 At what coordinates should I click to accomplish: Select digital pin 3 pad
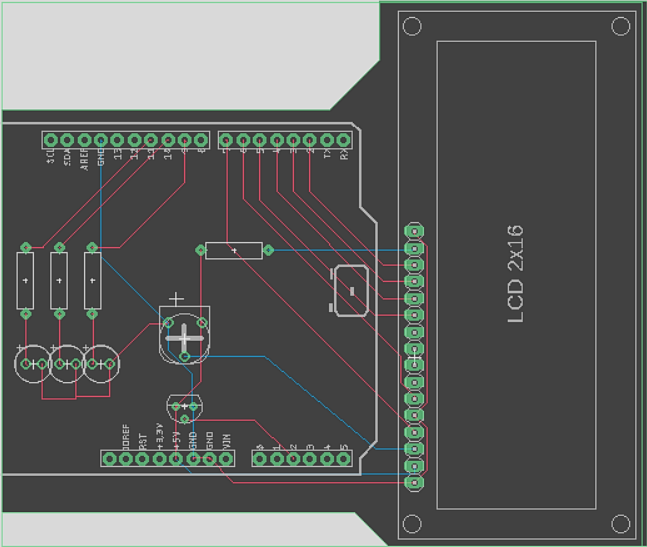click(293, 140)
